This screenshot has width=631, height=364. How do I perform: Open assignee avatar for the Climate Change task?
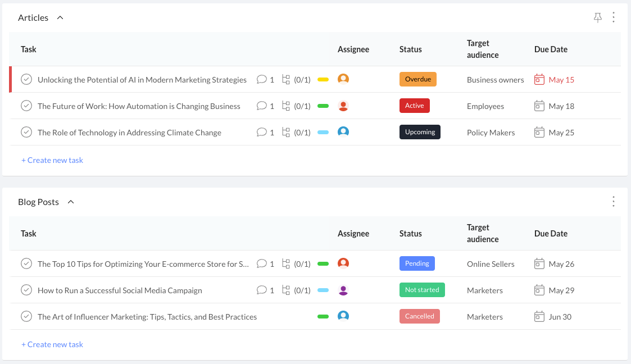[x=343, y=133]
